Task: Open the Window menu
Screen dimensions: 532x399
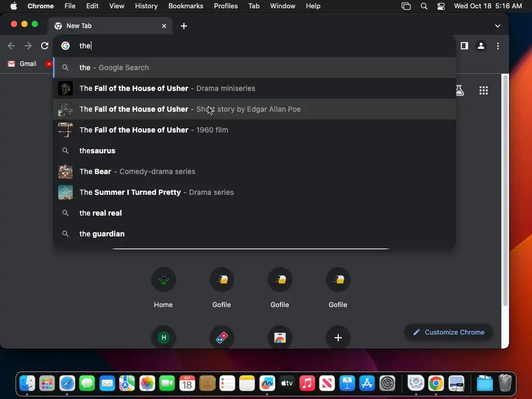Action: (283, 6)
